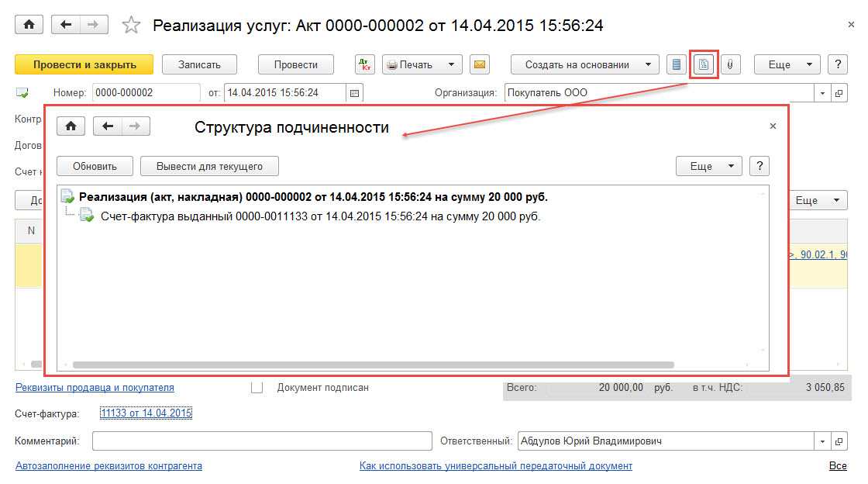Open the Еще menu in main toolbar

pyautogui.click(x=787, y=64)
